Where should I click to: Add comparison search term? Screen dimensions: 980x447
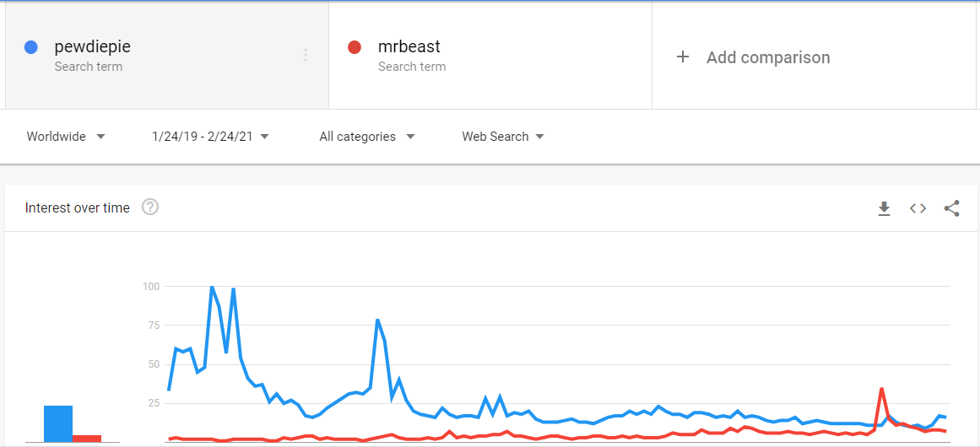[768, 57]
